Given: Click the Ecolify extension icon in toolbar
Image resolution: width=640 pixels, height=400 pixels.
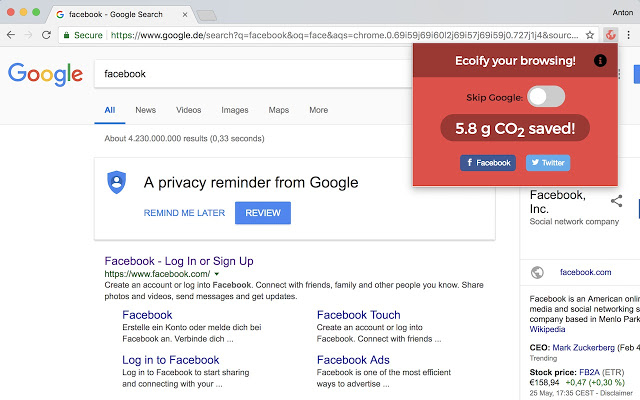Looking at the screenshot, I should click(610, 35).
